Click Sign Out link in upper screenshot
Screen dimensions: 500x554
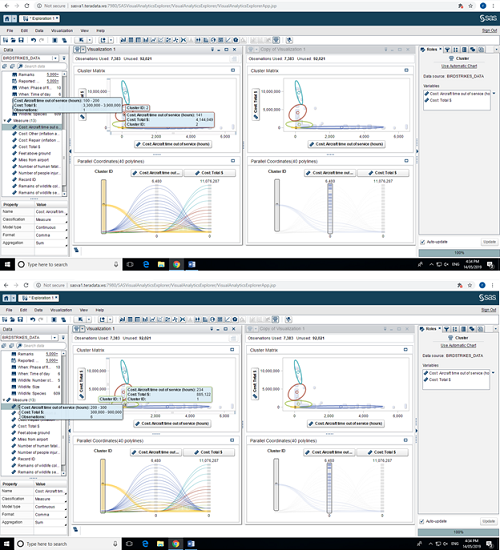(489, 31)
